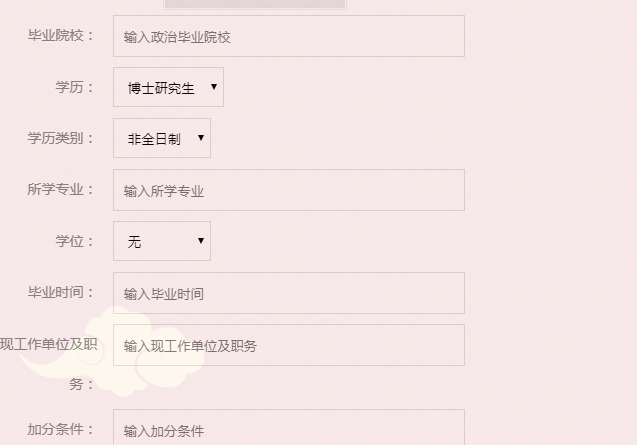This screenshot has width=637, height=445.
Task: Click the 毕业院校 input field
Action: click(x=289, y=36)
